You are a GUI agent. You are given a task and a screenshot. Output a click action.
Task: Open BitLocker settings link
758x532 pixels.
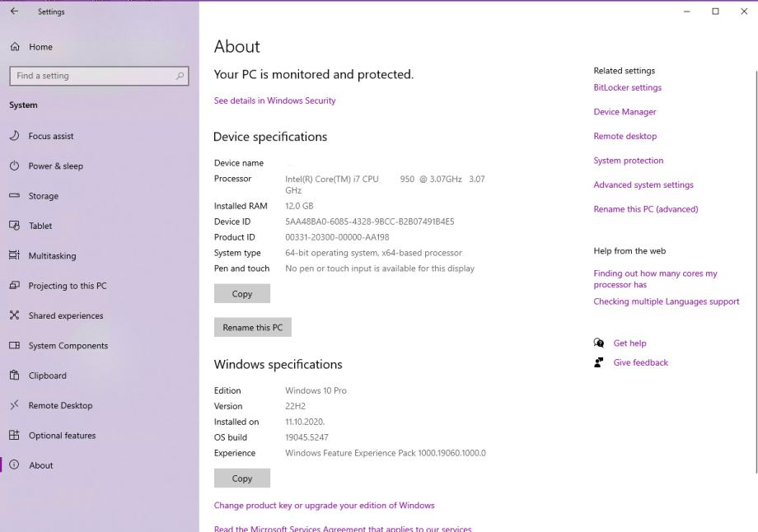click(x=628, y=87)
